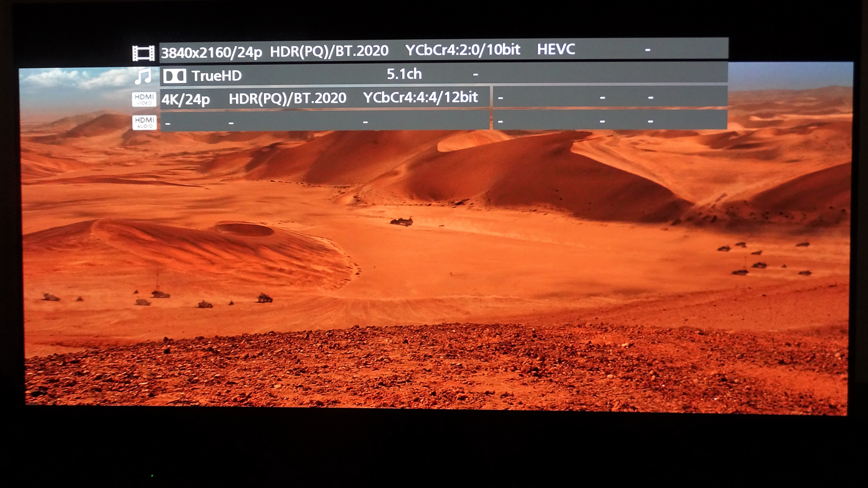Select the YCbCr4:2:0/10bit value
The height and width of the screenshot is (488, 868).
[463, 50]
